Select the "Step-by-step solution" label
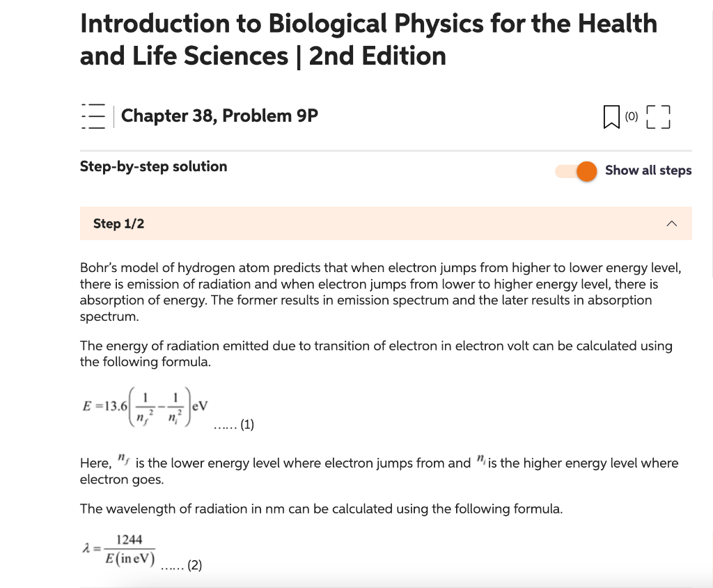The width and height of the screenshot is (713, 588). coord(153,166)
